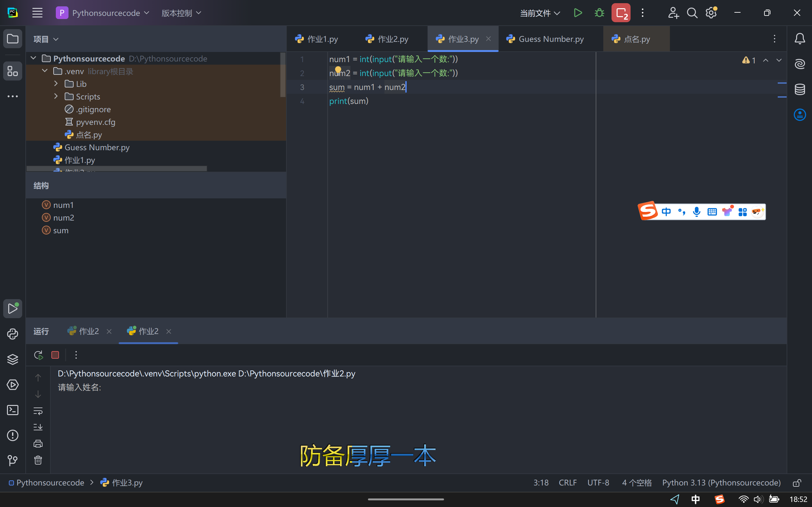Open the Database tool window
The width and height of the screenshot is (812, 507).
[x=800, y=89]
